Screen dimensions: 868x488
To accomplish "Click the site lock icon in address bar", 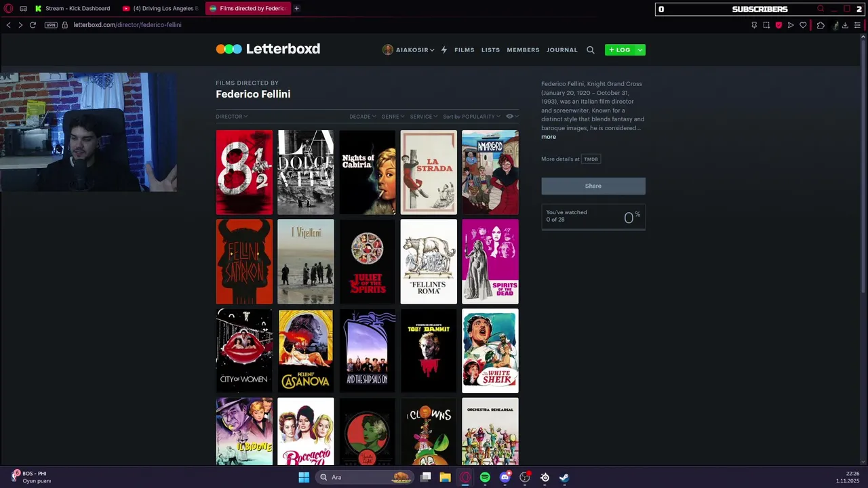I will tap(65, 25).
